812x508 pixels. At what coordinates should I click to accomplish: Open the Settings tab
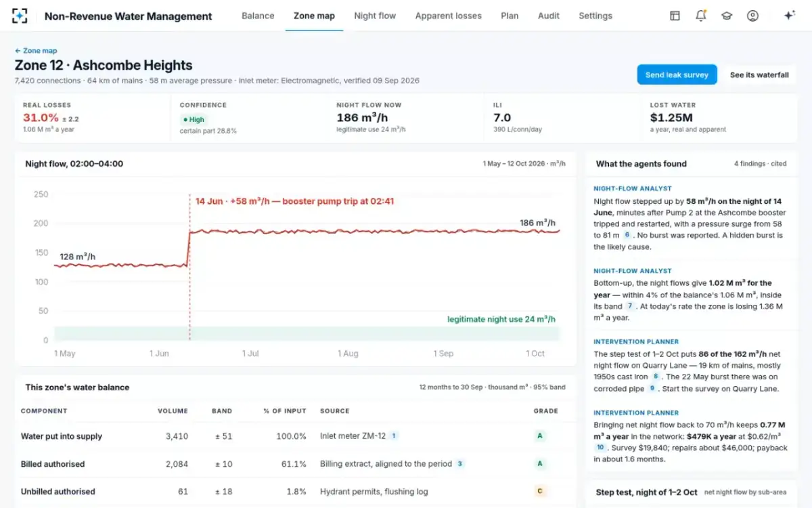pos(595,16)
